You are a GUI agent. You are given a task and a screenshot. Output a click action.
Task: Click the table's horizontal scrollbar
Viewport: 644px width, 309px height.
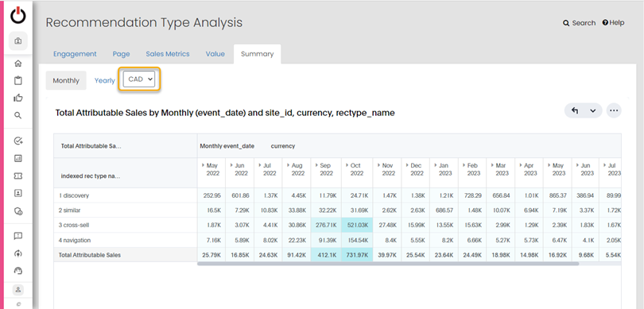pos(388,264)
